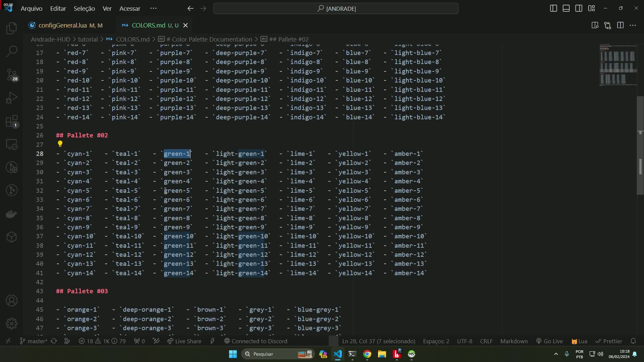Click the minimap code overview
This screenshot has height=362, width=644.
click(618, 65)
